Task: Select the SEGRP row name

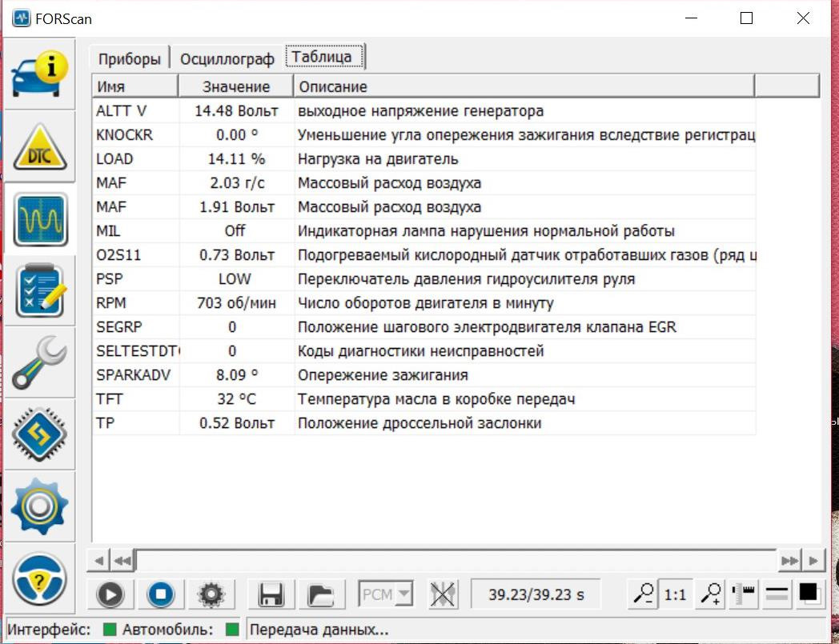Action: (119, 327)
